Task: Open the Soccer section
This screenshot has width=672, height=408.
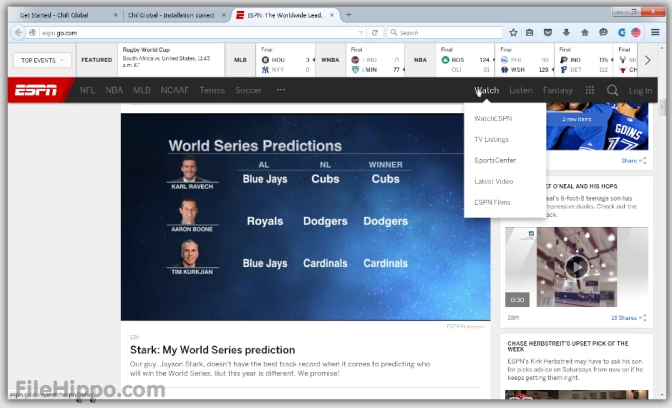Action: (x=248, y=90)
